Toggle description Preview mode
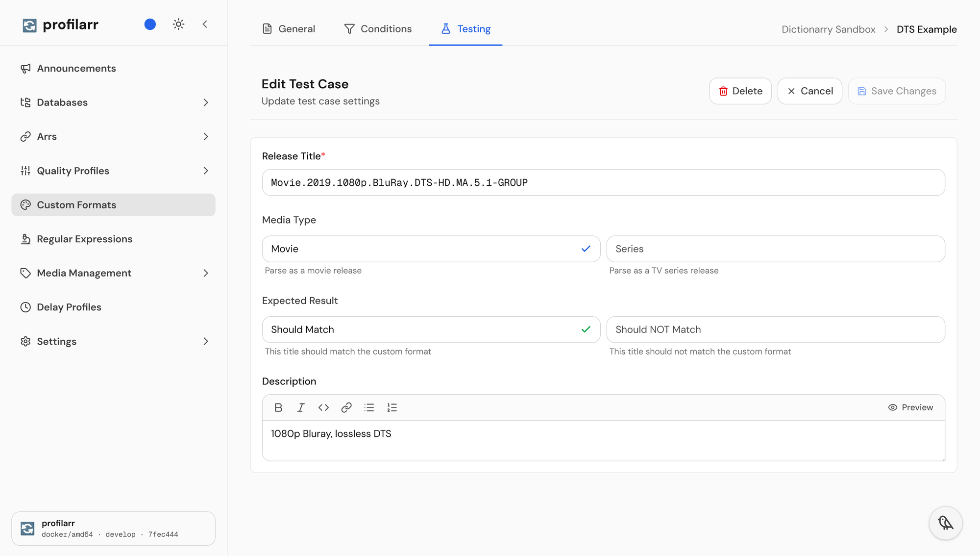This screenshot has width=980, height=556. [x=910, y=407]
